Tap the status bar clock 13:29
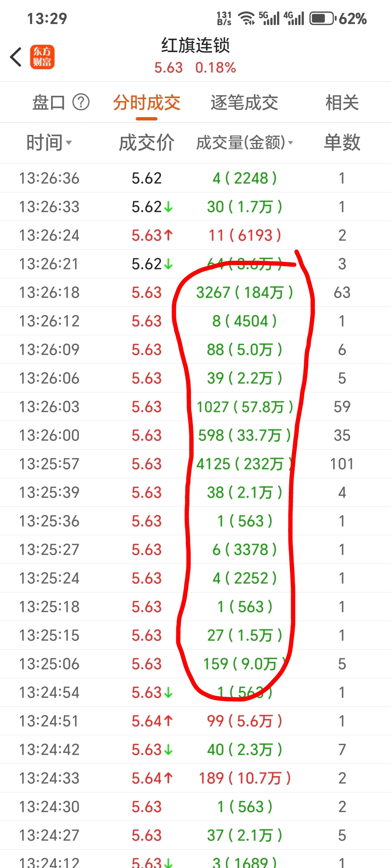Screen dimensions: 391x868 [x=47, y=18]
